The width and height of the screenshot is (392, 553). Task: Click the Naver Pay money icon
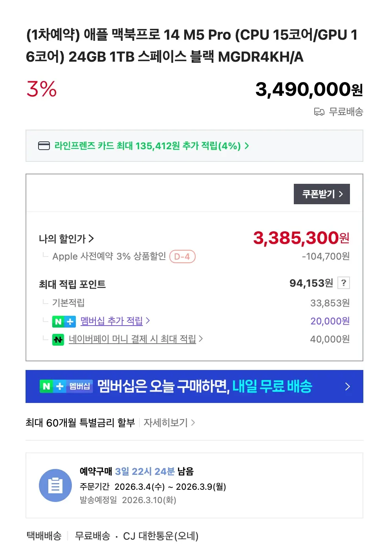(58, 339)
